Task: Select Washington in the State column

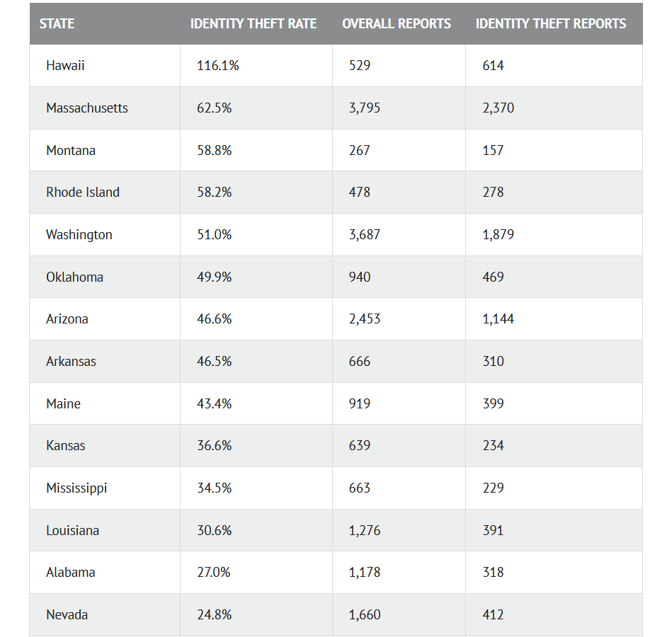Action: click(x=79, y=235)
